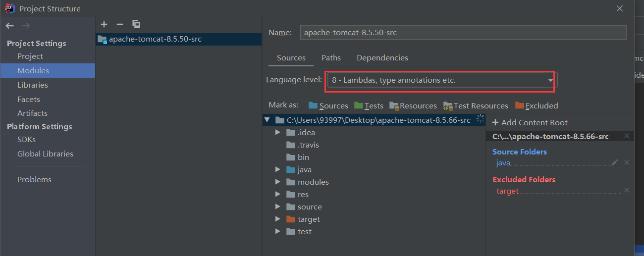Click the loading spinner beside content root
The image size is (644, 256).
point(480,119)
